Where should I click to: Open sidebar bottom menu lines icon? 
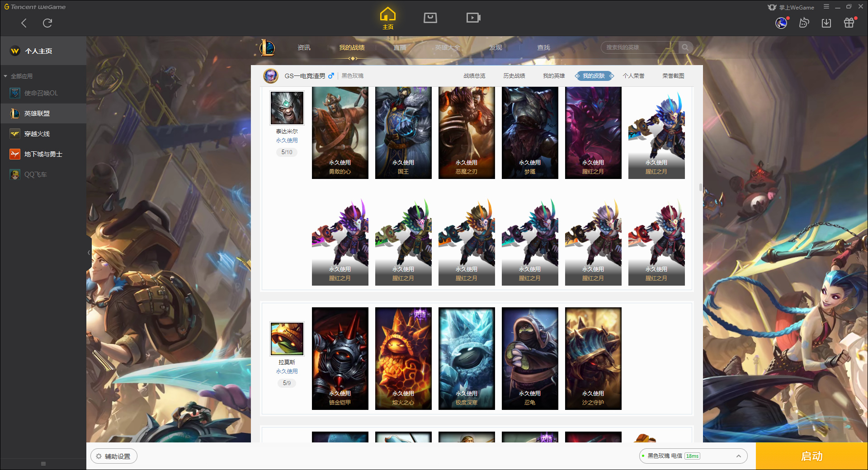pyautogui.click(x=43, y=464)
